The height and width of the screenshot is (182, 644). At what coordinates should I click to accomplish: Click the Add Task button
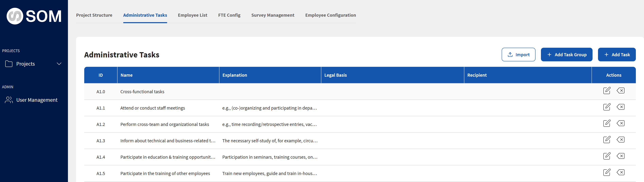[x=616, y=55]
